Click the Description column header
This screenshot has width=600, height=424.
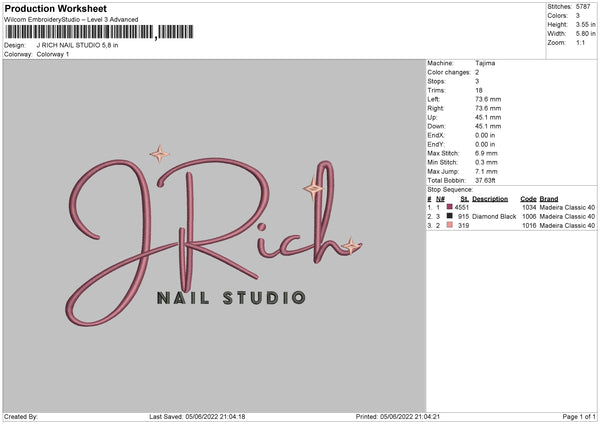[490, 198]
